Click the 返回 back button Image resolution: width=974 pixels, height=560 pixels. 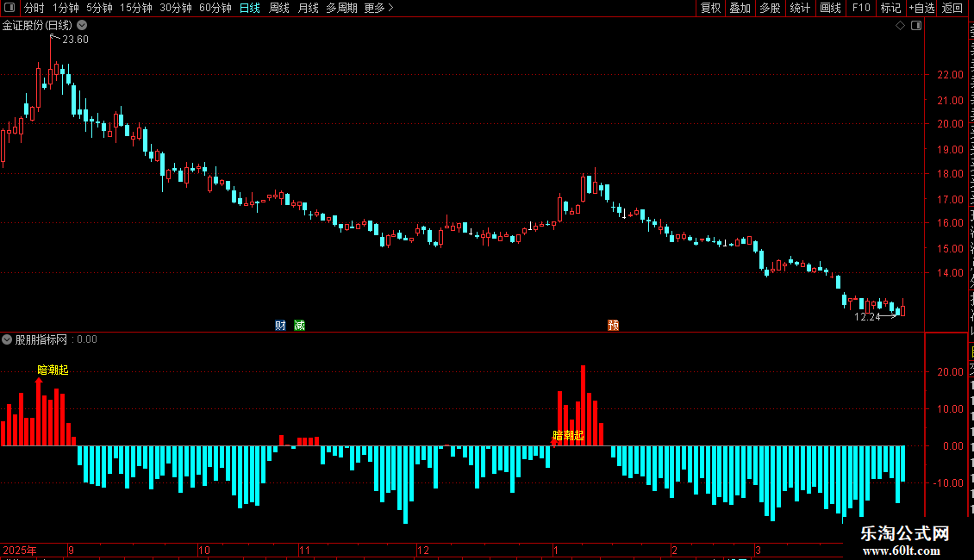pos(952,8)
